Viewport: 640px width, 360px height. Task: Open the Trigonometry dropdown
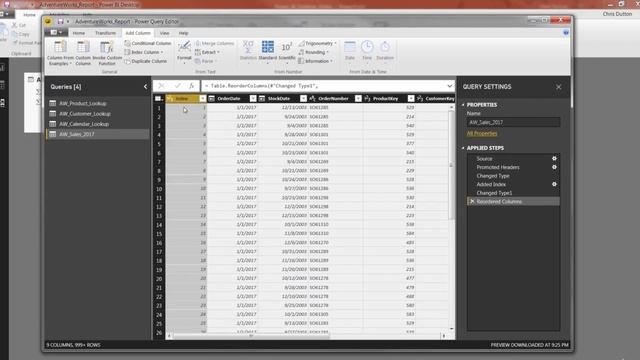coord(318,43)
